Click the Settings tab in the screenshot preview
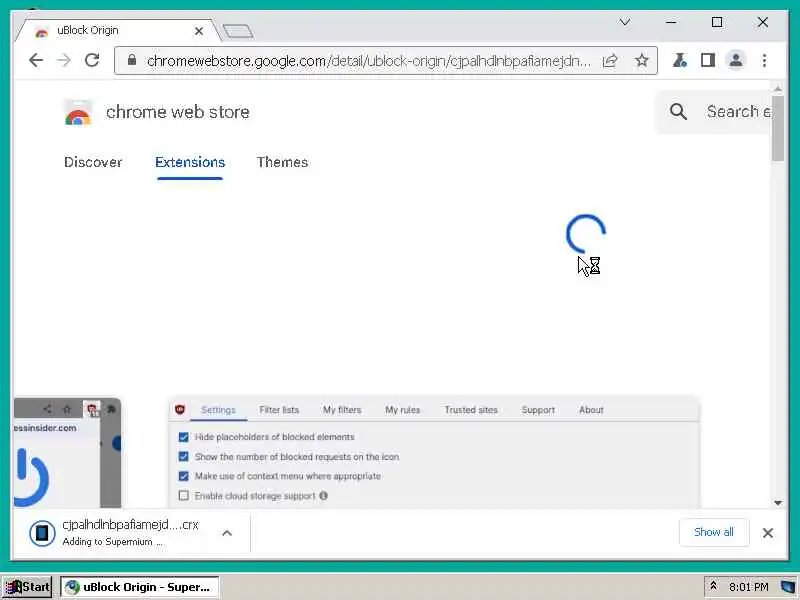 click(218, 410)
